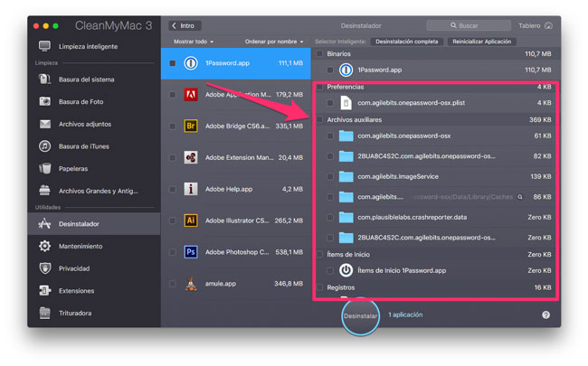Screen dimensions: 588x366
Task: Click the Ítems de Inicio group header
Action: pyautogui.click(x=348, y=254)
